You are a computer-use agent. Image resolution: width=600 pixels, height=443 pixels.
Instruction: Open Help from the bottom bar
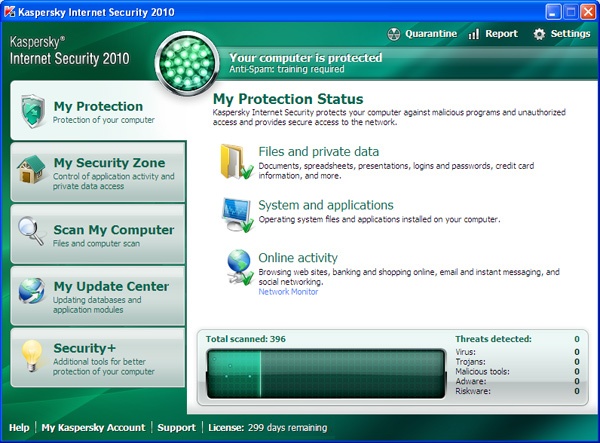pyautogui.click(x=19, y=428)
